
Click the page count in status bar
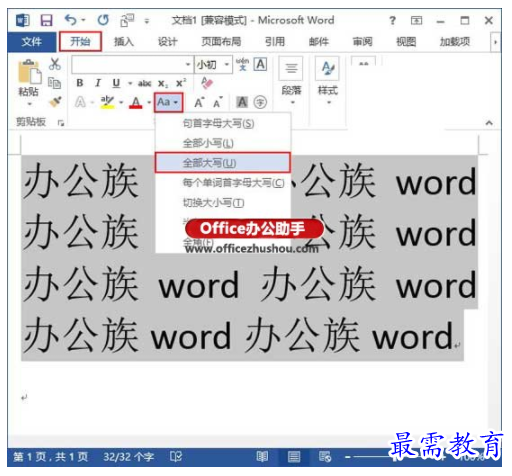50,456
